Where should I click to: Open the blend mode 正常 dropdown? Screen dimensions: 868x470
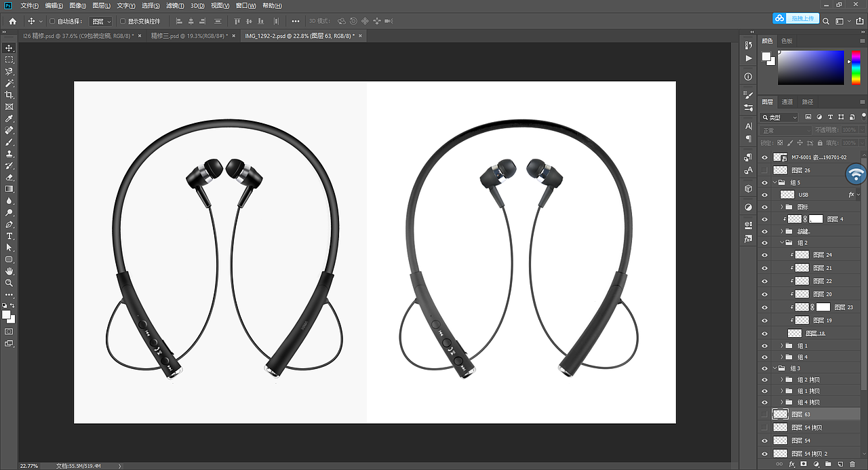click(x=786, y=130)
